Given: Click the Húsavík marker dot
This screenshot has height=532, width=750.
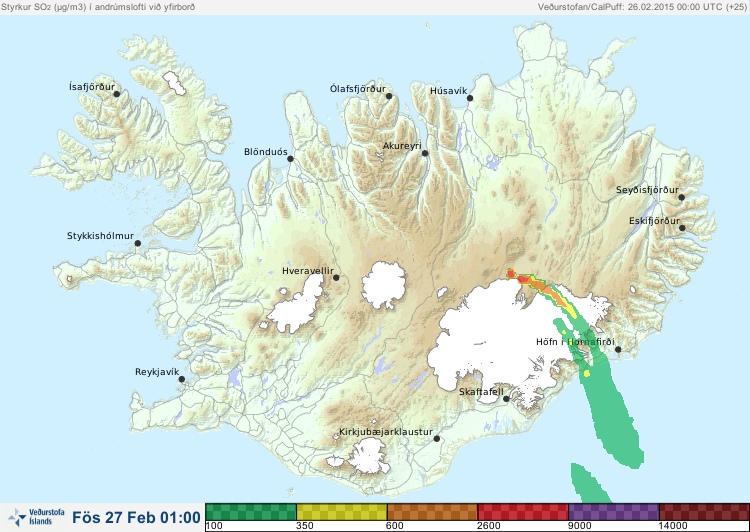Looking at the screenshot, I should pos(470,98).
